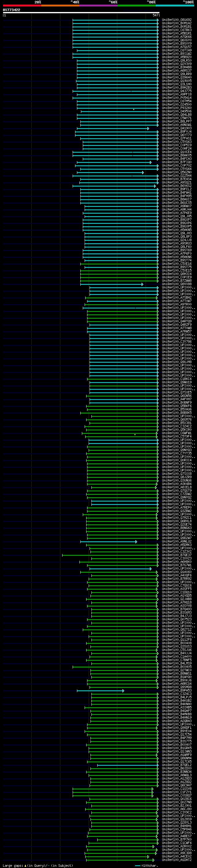Select hit label UniRef100_B9S0Y9
Image resolution: width=197 pixels, height=868 pixels.
point(177,43)
